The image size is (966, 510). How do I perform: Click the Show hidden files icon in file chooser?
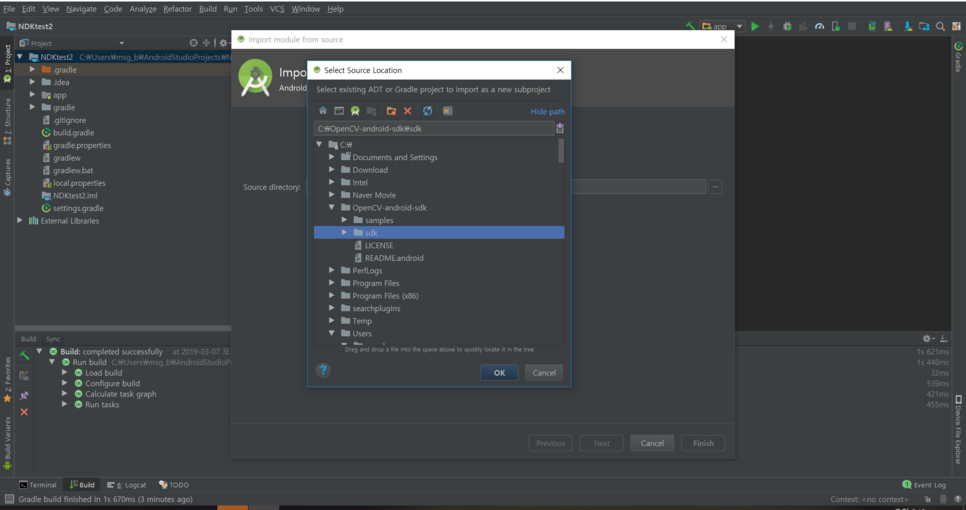tap(447, 111)
